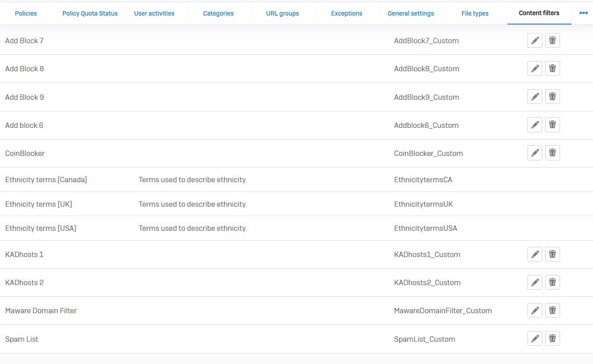Viewport: 593px width, 364px height.
Task: Open the File types tab
Action: [x=475, y=13]
